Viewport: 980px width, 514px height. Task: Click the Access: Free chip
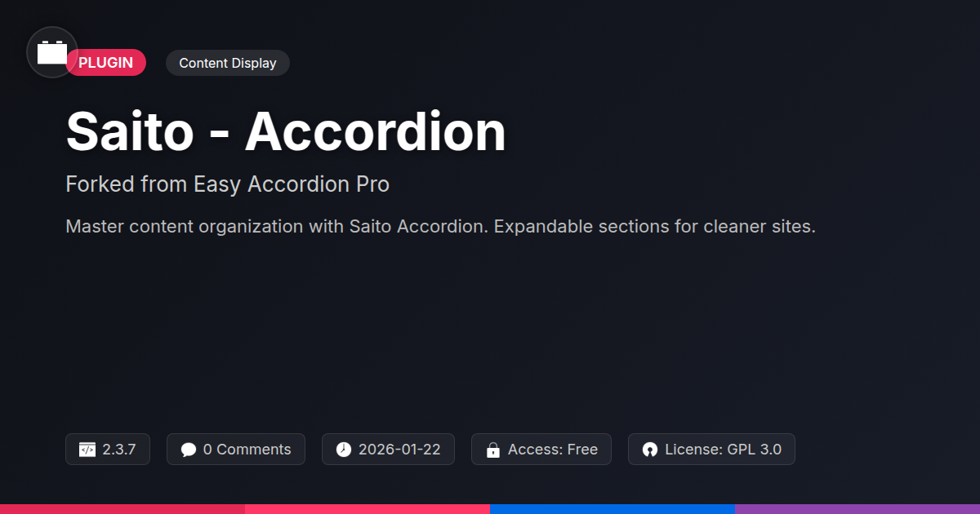pos(541,450)
